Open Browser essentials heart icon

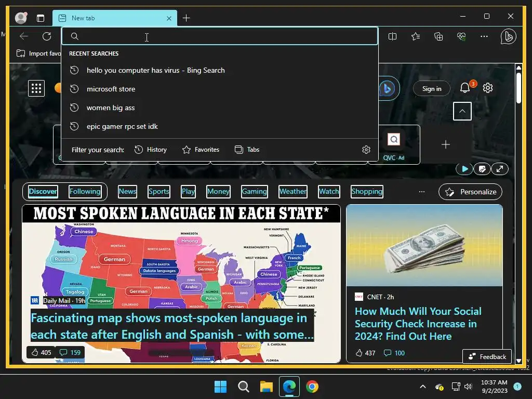click(x=461, y=36)
